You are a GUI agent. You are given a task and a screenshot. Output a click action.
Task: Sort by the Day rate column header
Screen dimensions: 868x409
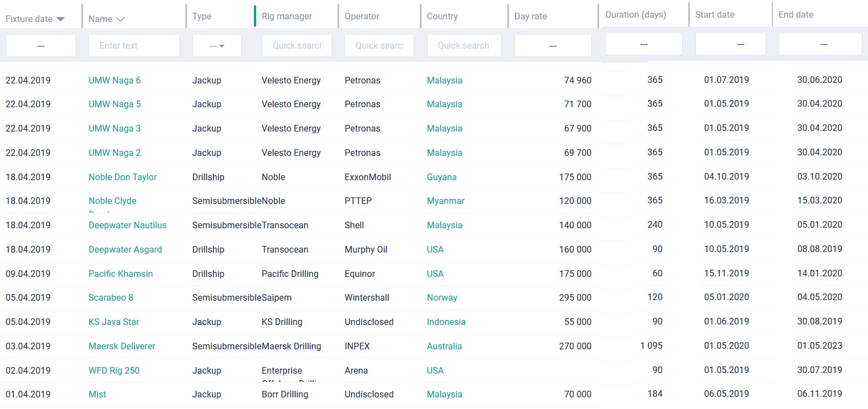tap(531, 17)
